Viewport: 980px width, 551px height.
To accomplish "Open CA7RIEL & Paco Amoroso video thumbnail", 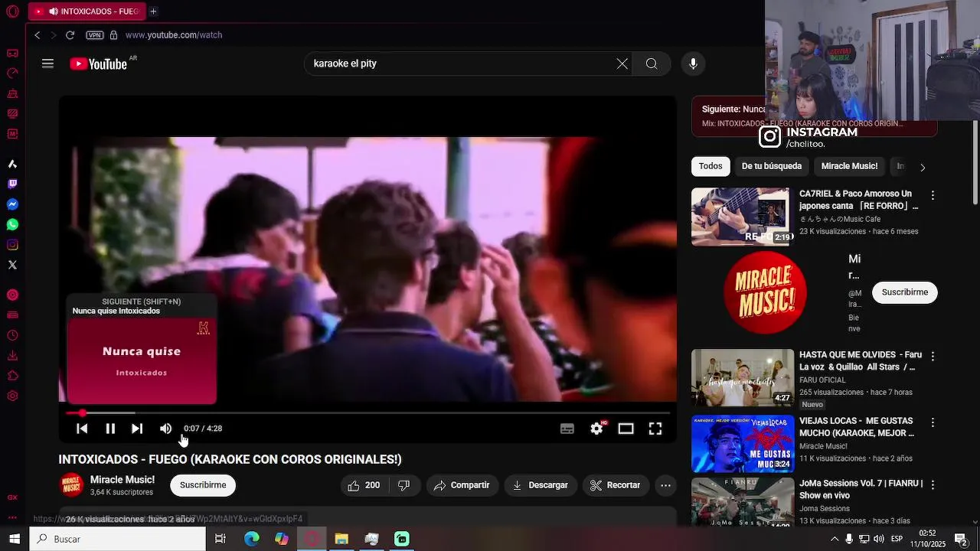I will point(743,217).
